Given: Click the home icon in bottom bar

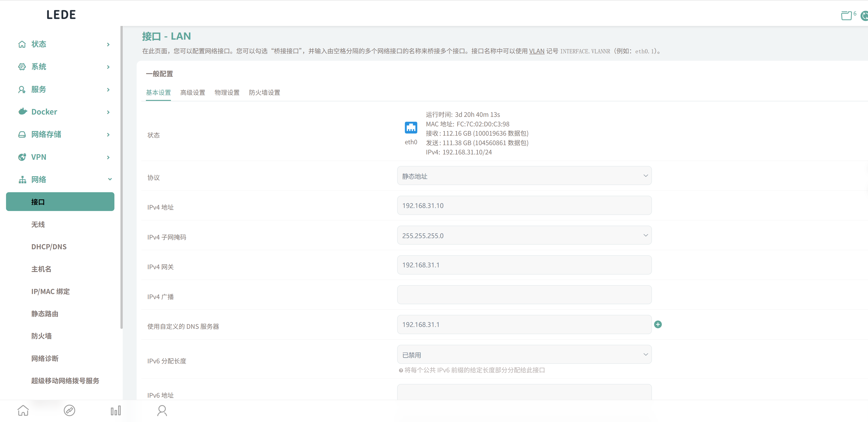Looking at the screenshot, I should [x=23, y=411].
